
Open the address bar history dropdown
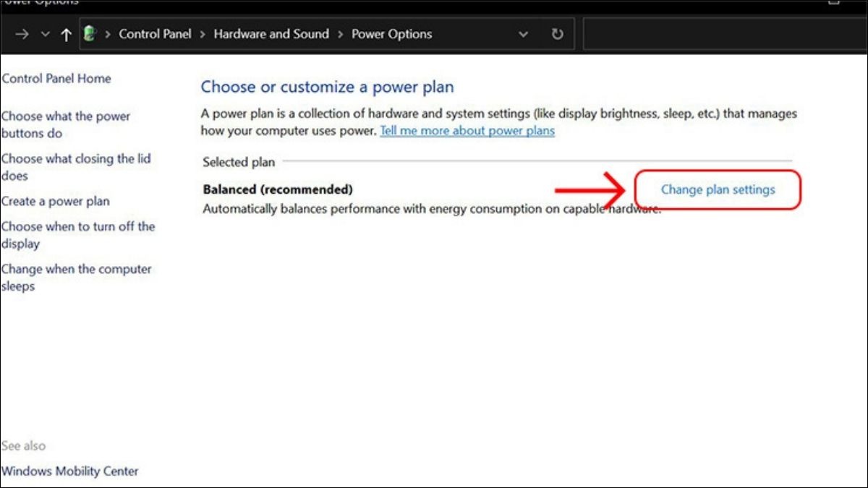click(524, 34)
